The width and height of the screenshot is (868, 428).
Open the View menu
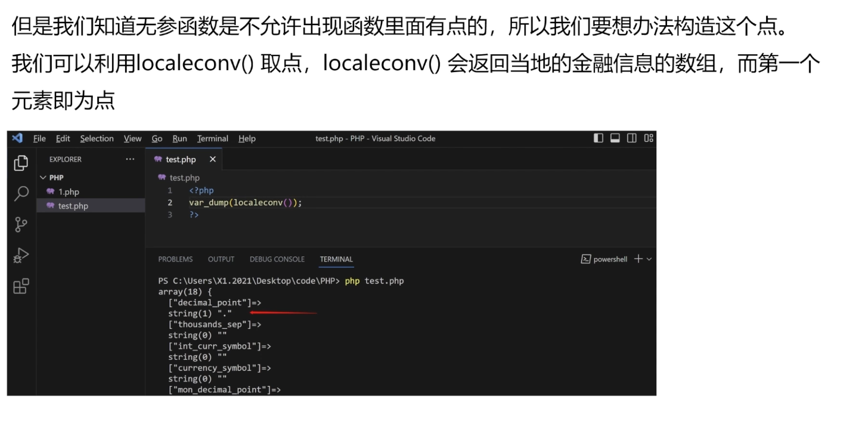coord(133,138)
